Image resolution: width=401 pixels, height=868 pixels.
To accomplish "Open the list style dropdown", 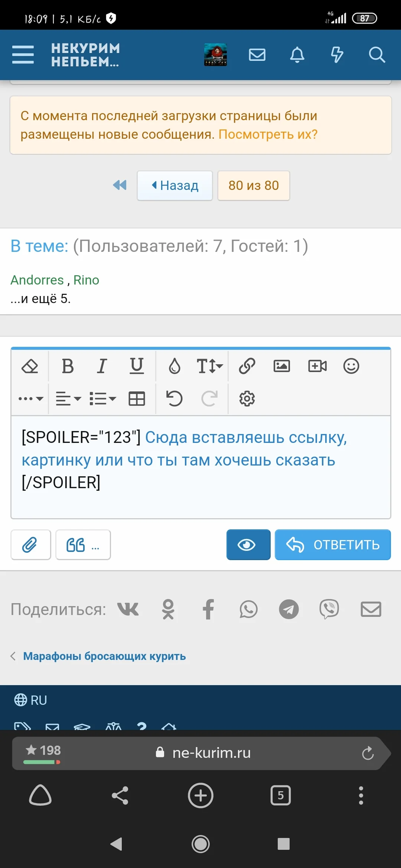I will coord(103,398).
